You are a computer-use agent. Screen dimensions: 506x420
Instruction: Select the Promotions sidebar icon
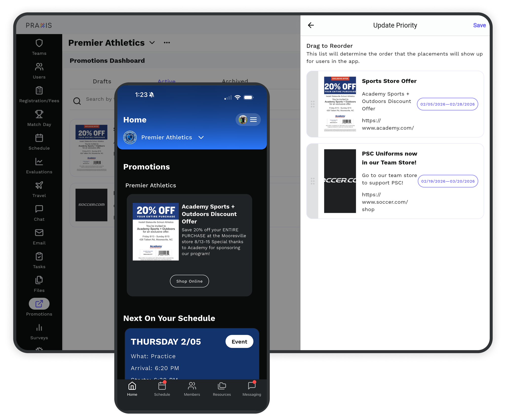click(39, 304)
